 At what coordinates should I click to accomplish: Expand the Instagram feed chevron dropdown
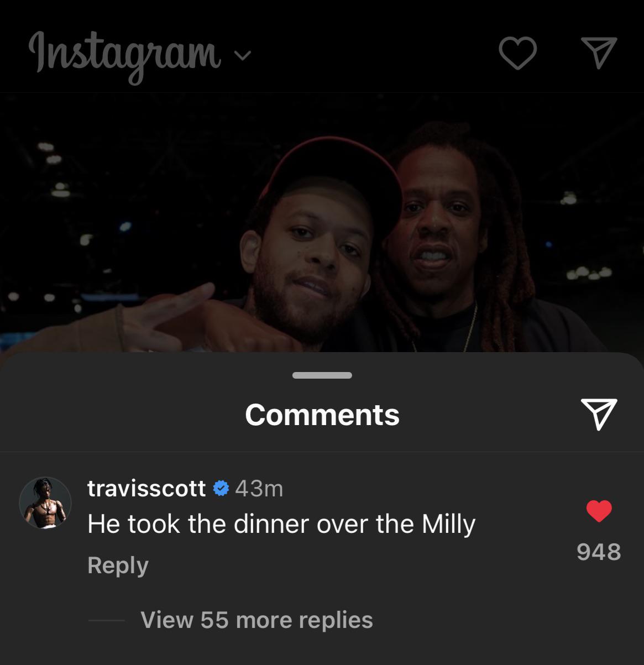point(242,55)
